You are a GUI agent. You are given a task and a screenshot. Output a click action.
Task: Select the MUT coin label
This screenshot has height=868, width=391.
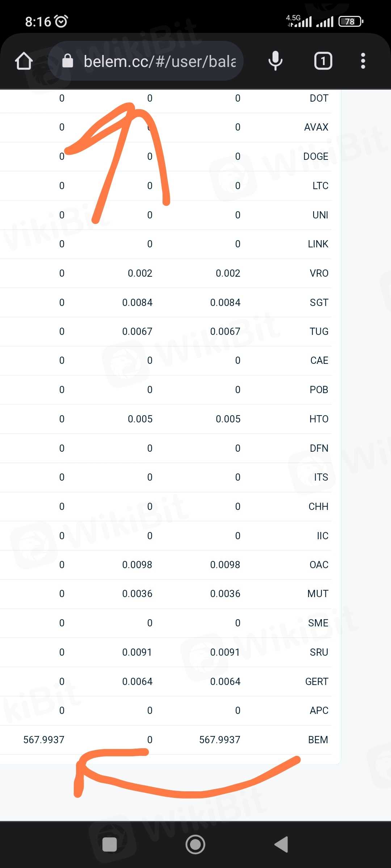click(x=318, y=593)
